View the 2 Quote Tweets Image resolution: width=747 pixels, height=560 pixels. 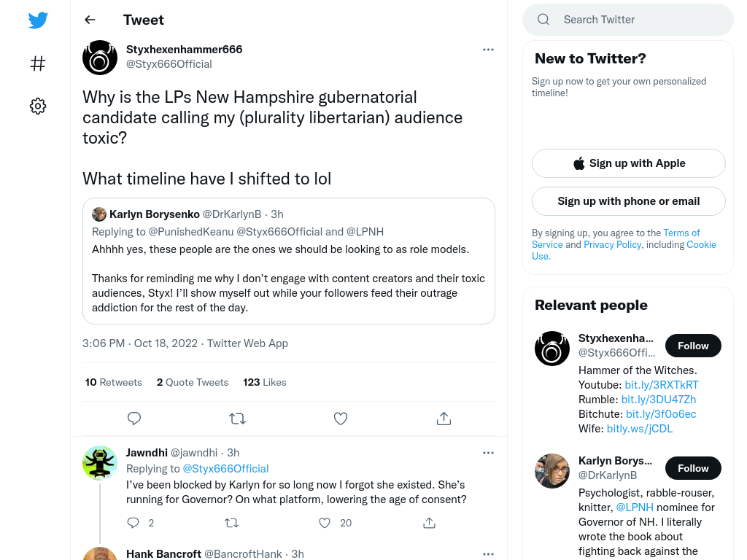tap(193, 382)
